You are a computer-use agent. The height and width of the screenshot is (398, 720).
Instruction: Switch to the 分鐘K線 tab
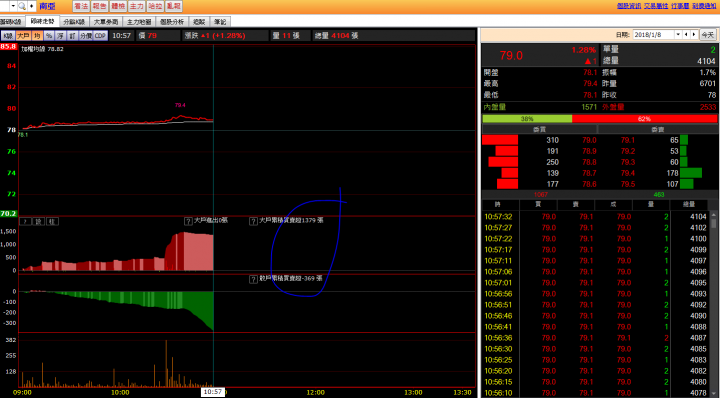click(x=74, y=22)
